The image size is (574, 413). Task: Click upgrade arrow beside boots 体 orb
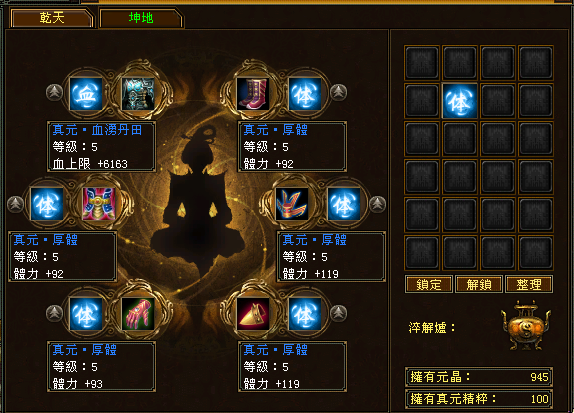pos(338,92)
